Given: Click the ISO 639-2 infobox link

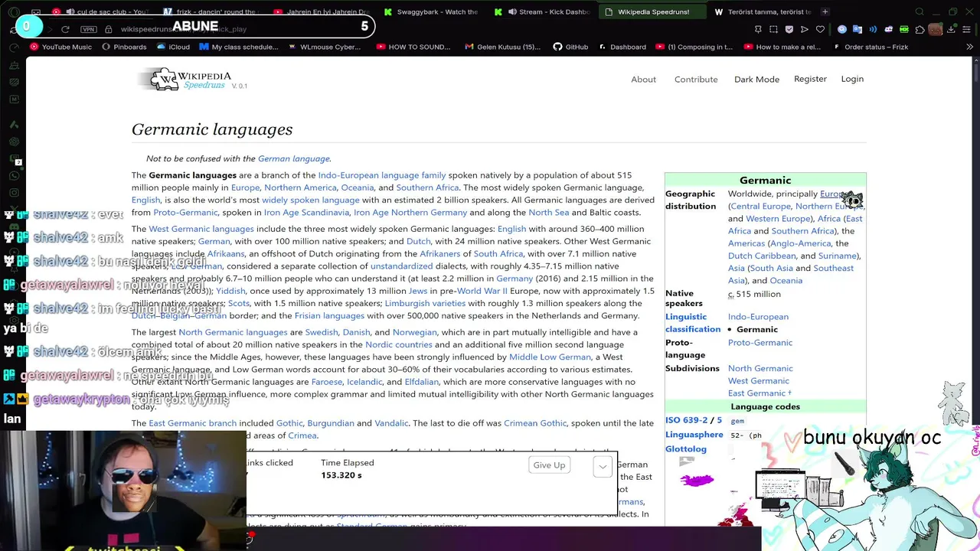Looking at the screenshot, I should tap(686, 420).
